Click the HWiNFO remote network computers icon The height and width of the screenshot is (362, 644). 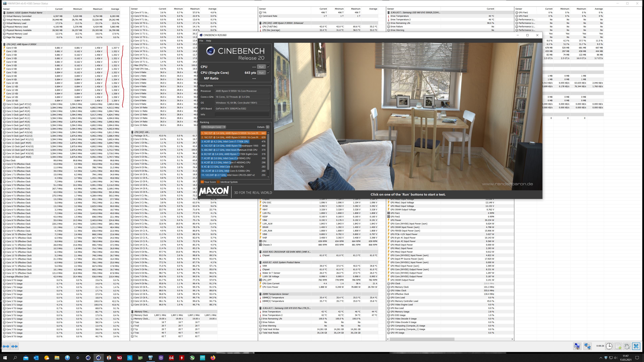tap(587, 346)
